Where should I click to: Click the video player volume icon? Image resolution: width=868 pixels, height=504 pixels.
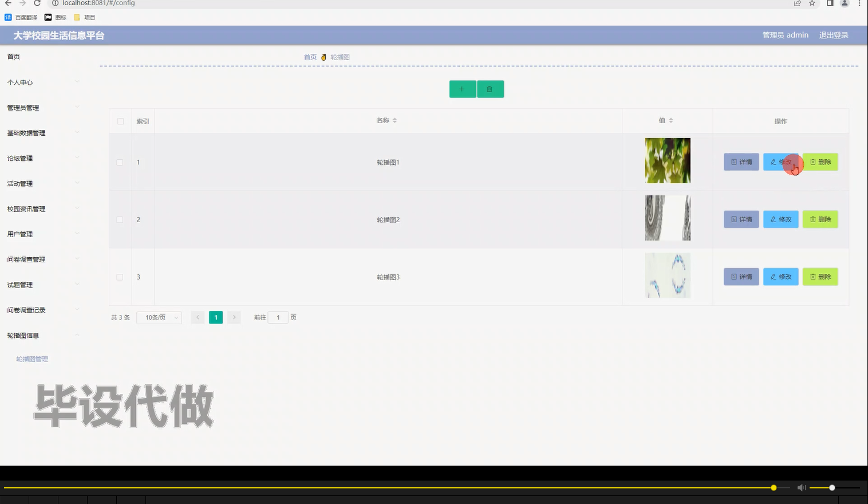pos(801,487)
